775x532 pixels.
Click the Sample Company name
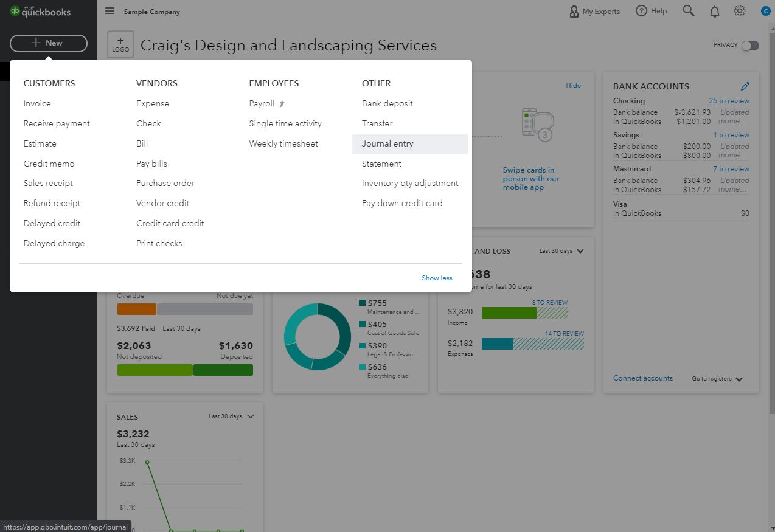151,12
